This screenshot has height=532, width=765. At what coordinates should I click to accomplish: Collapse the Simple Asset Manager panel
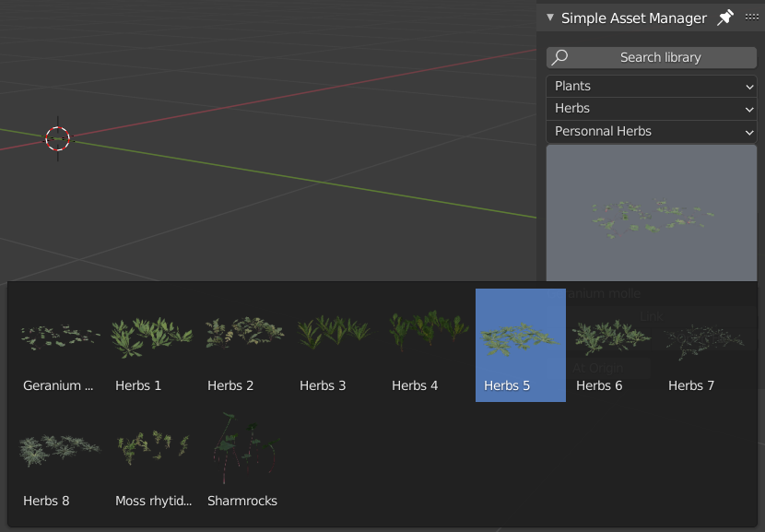click(x=550, y=18)
